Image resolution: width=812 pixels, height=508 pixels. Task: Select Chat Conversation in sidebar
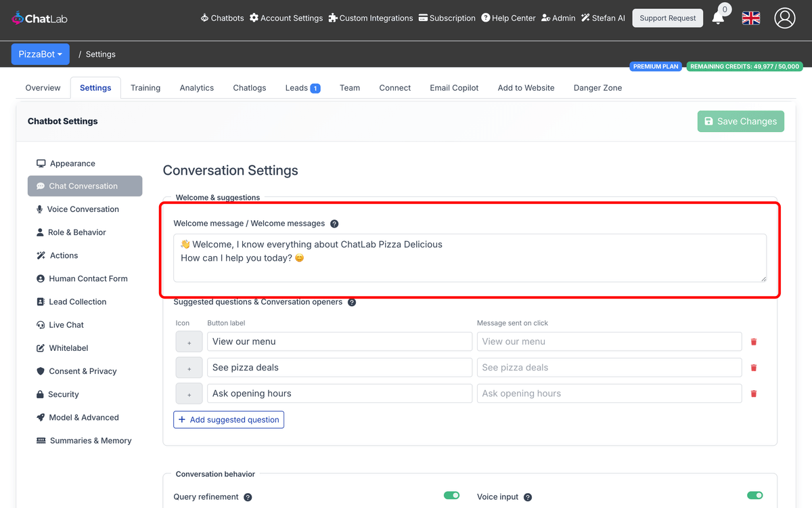85,186
